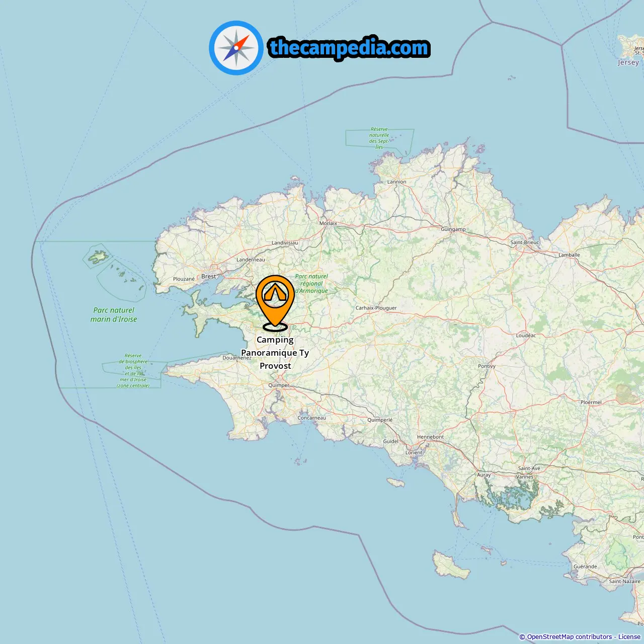The height and width of the screenshot is (644, 644).
Task: Open the License link
Action: click(x=629, y=637)
